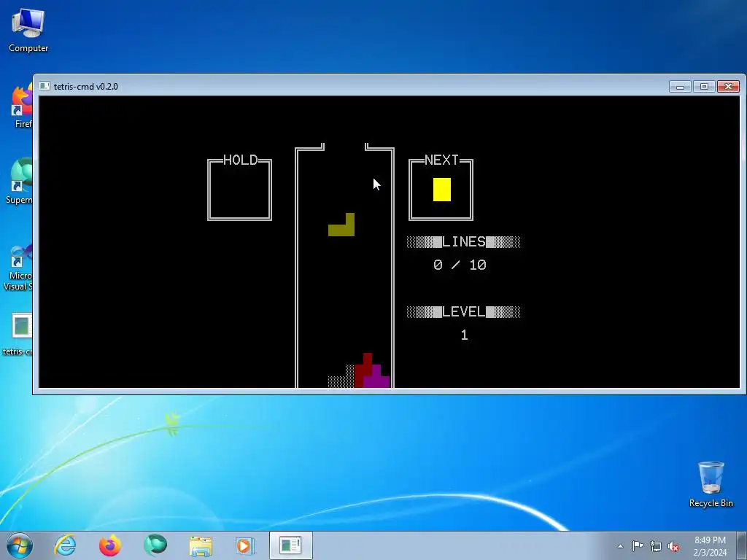Open Windows Media Player from the taskbar

pos(245,545)
